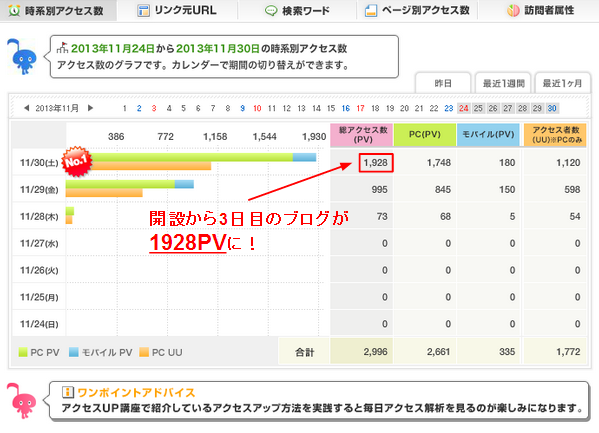599x433 pixels.
Task: Click the 1,748 PC PV value
Action: (439, 163)
